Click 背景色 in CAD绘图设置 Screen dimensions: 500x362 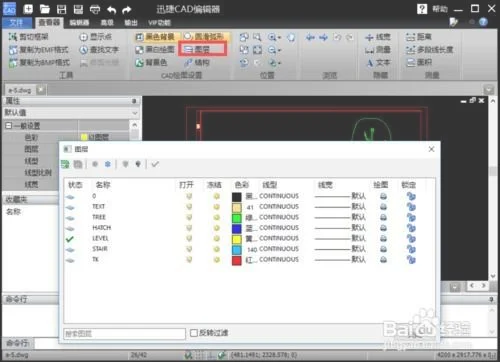151,62
